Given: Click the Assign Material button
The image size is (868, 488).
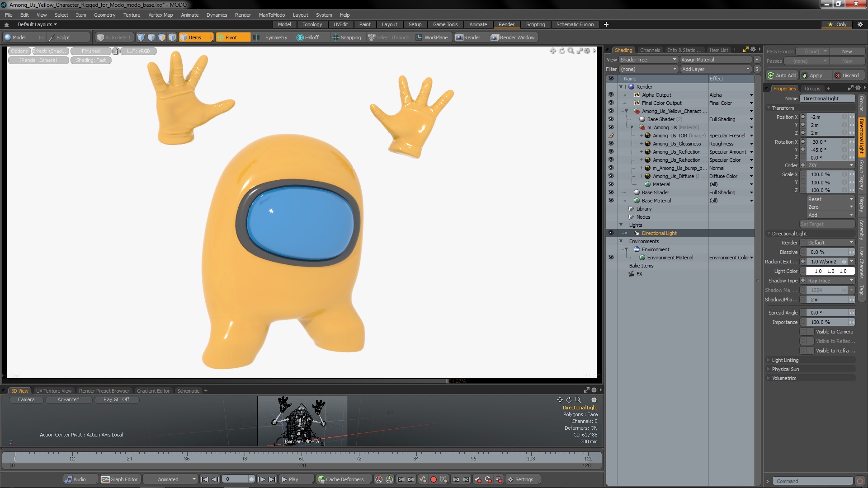Looking at the screenshot, I should (x=716, y=60).
